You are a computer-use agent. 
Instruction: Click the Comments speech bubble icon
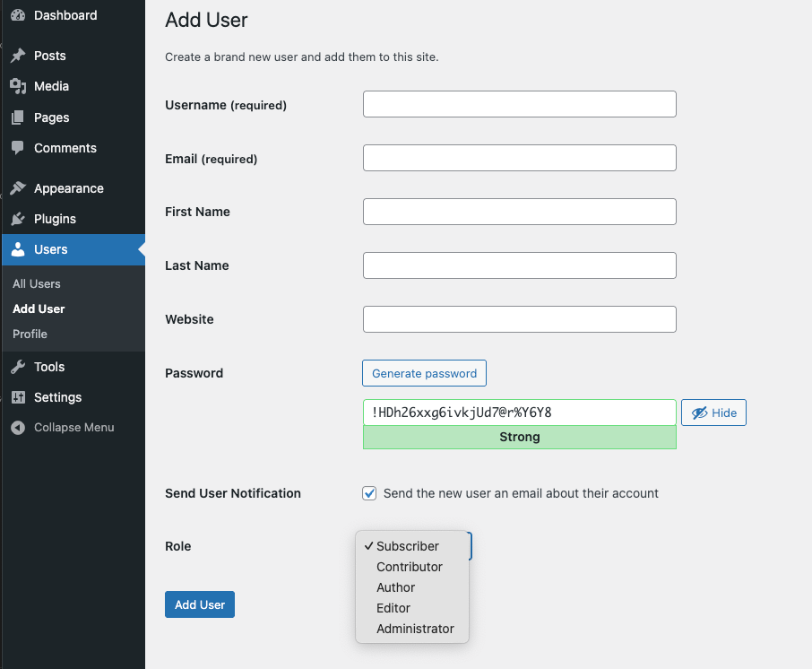(18, 148)
